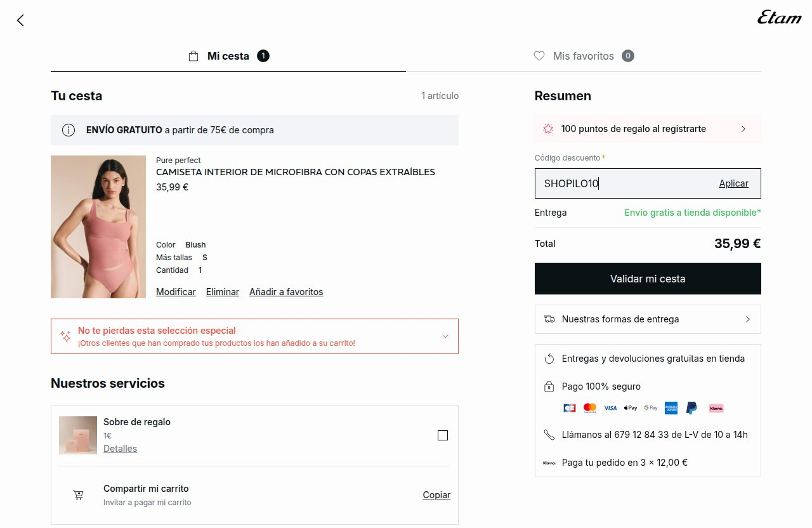This screenshot has width=812, height=528.
Task: Click Añadir a favoritos link
Action: (x=286, y=292)
